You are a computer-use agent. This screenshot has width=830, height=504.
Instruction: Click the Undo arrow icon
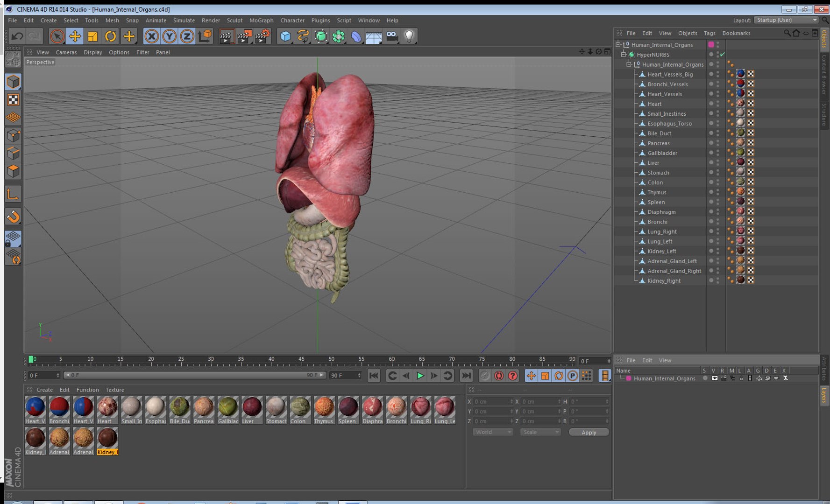pos(17,36)
